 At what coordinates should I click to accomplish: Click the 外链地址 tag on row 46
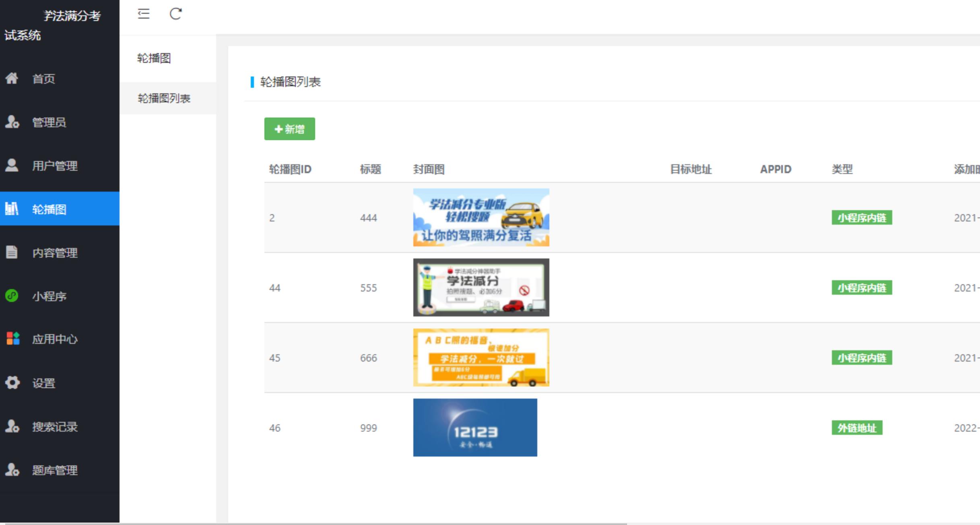click(857, 428)
